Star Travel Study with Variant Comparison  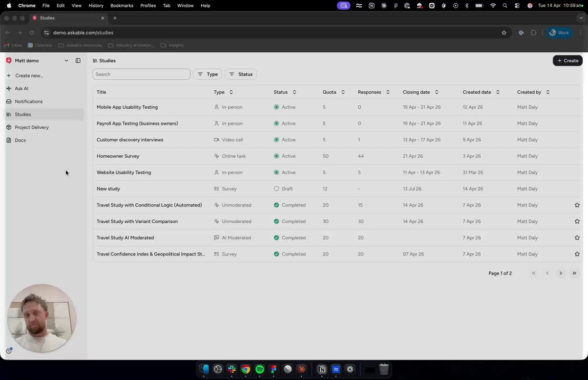click(x=577, y=222)
